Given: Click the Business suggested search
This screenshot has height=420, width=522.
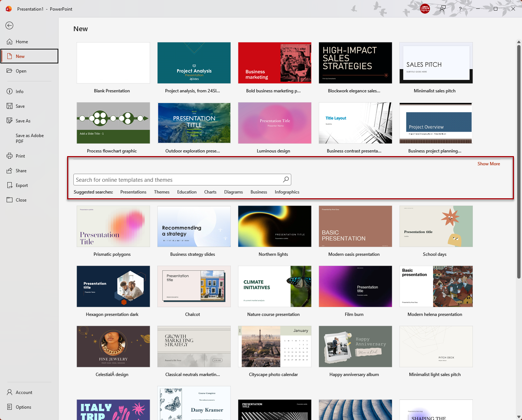Looking at the screenshot, I should pos(259,192).
